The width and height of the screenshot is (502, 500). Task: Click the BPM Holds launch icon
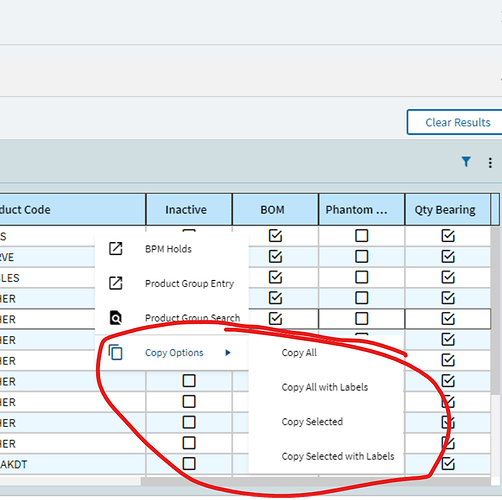[116, 249]
